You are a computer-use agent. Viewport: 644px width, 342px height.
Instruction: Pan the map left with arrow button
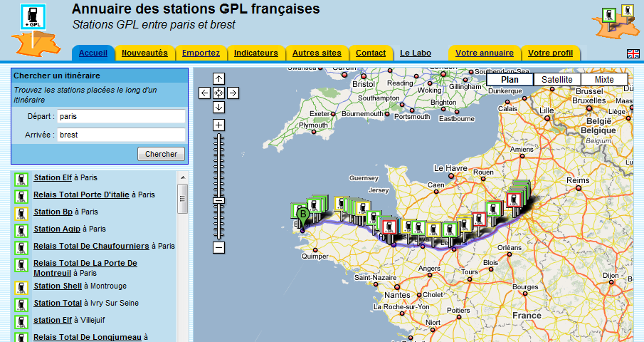(204, 93)
